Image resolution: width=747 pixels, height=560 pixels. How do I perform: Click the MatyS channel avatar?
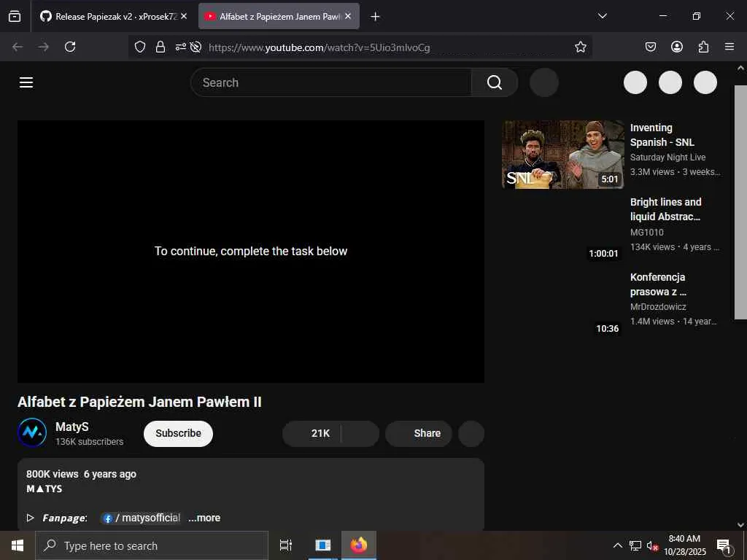tap(32, 433)
